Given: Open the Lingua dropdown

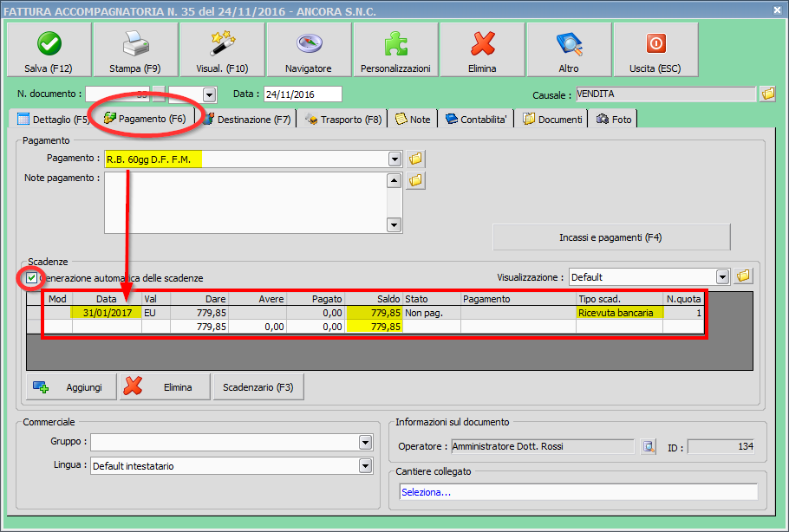Looking at the screenshot, I should pyautogui.click(x=365, y=465).
